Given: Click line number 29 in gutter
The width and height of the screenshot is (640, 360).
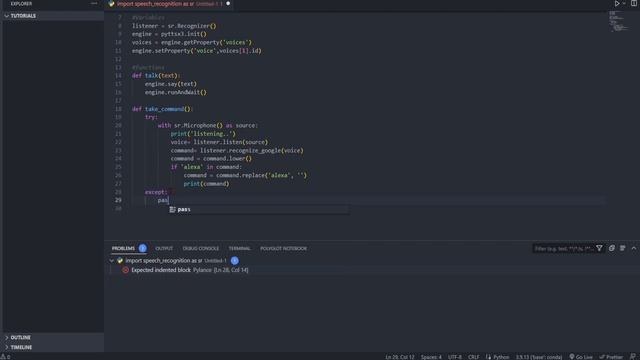Looking at the screenshot, I should (x=118, y=200).
